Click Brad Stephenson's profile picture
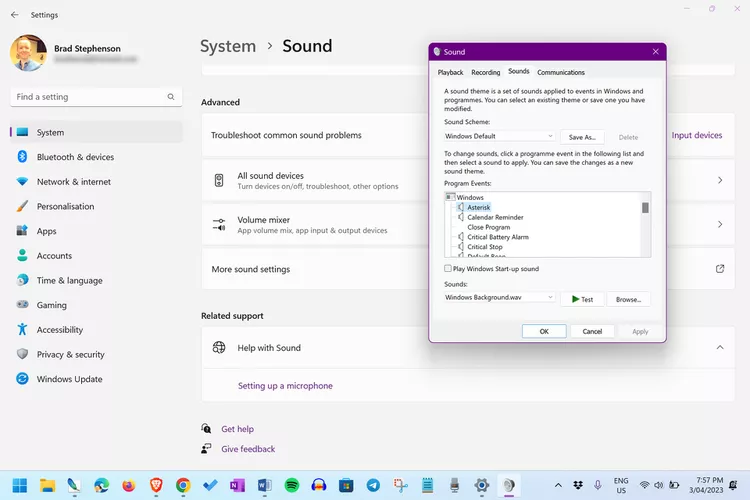This screenshot has height=500, width=750. coord(28,53)
